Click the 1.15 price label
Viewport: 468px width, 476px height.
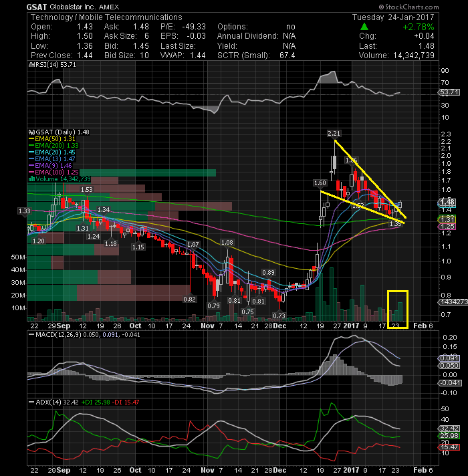tap(138, 247)
